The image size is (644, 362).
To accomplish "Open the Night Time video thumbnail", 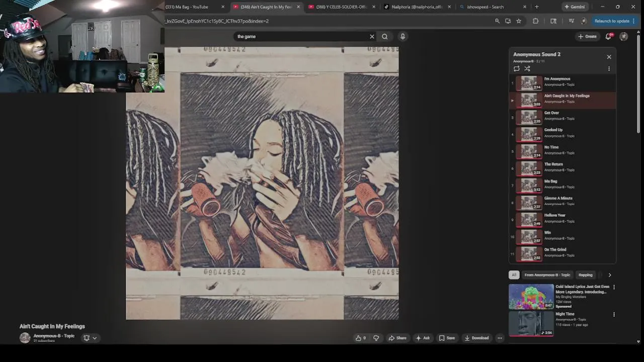I will tap(531, 324).
